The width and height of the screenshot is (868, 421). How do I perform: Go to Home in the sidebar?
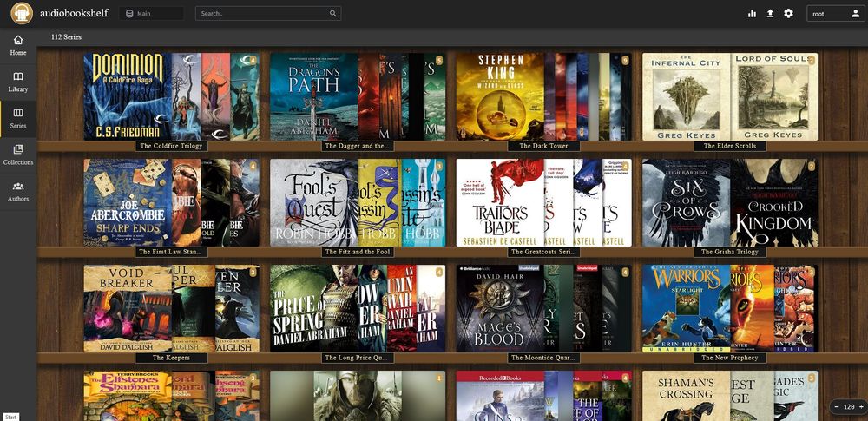click(18, 46)
